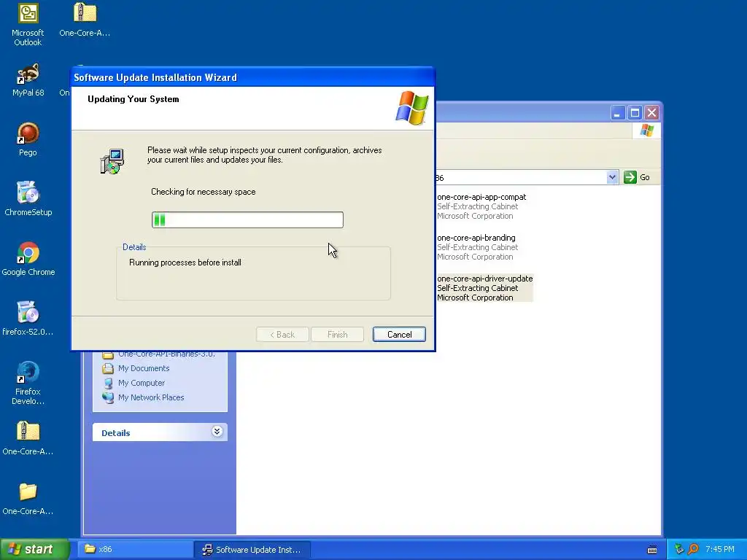Click the Cancel button in the wizard
The width and height of the screenshot is (747, 560).
coord(399,334)
